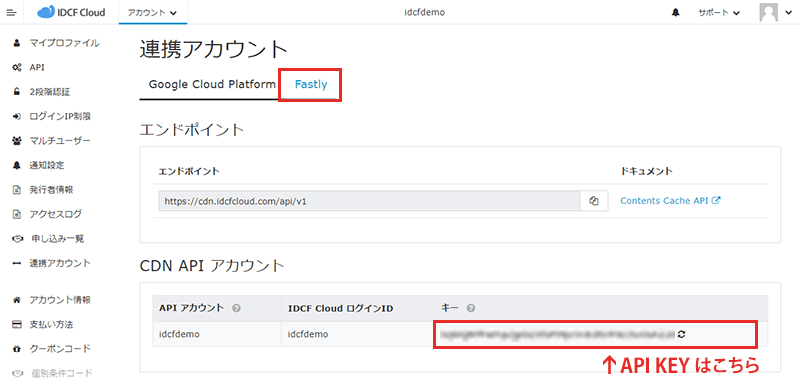
Task: Click the IDCF Cloud logo
Action: (x=71, y=12)
